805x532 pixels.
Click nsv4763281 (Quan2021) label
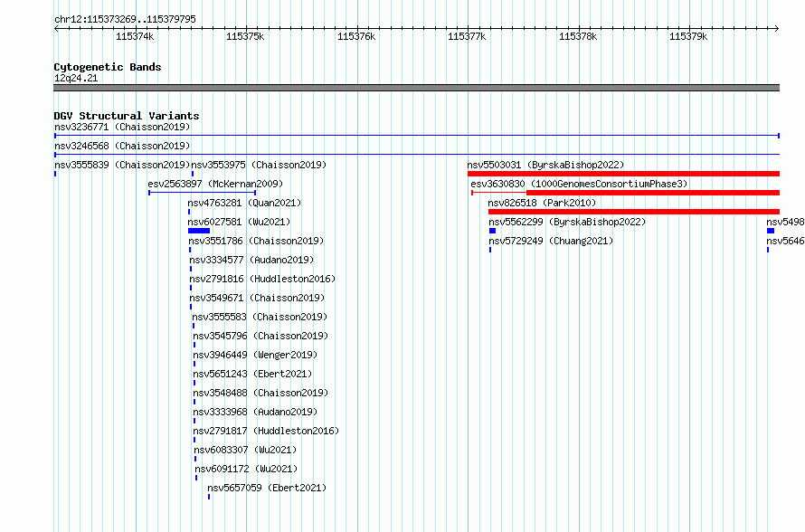click(244, 203)
